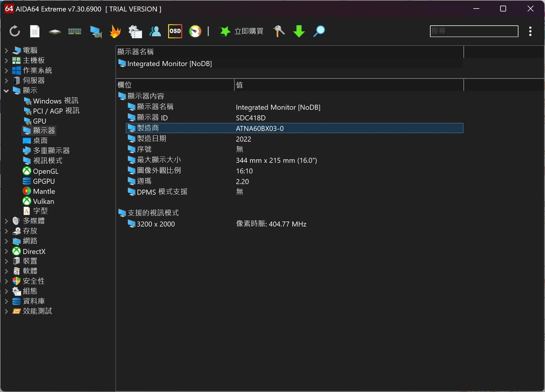Expand the DirectX tree node
The image size is (545, 392).
coord(6,252)
